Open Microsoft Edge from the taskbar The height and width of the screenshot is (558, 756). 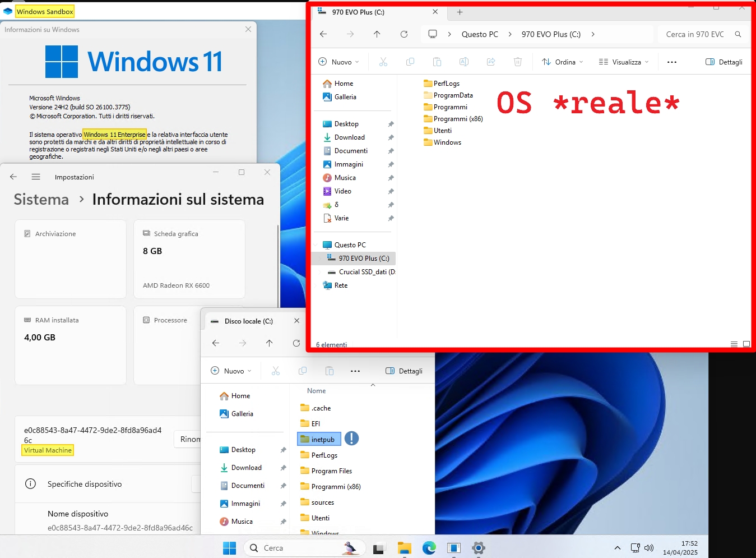[x=429, y=548]
